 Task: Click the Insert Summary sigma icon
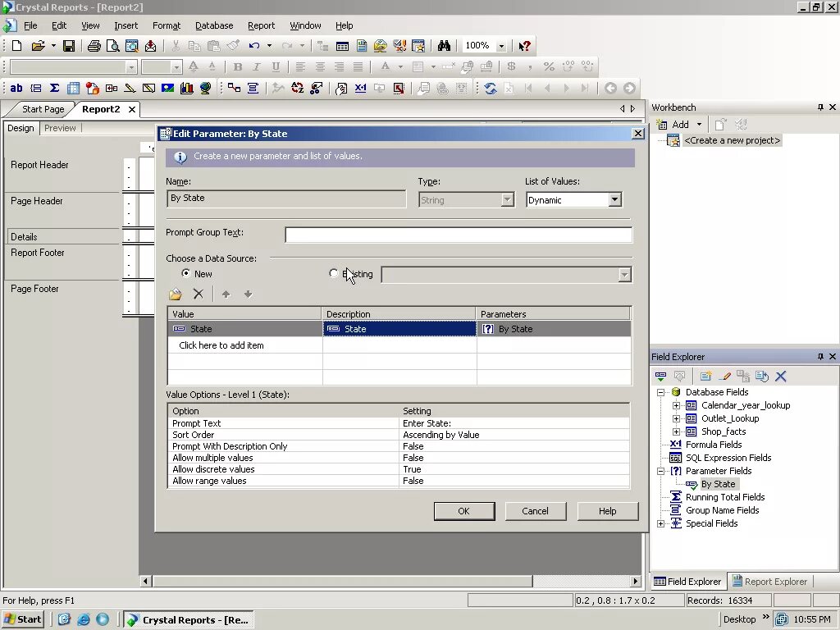tap(54, 89)
